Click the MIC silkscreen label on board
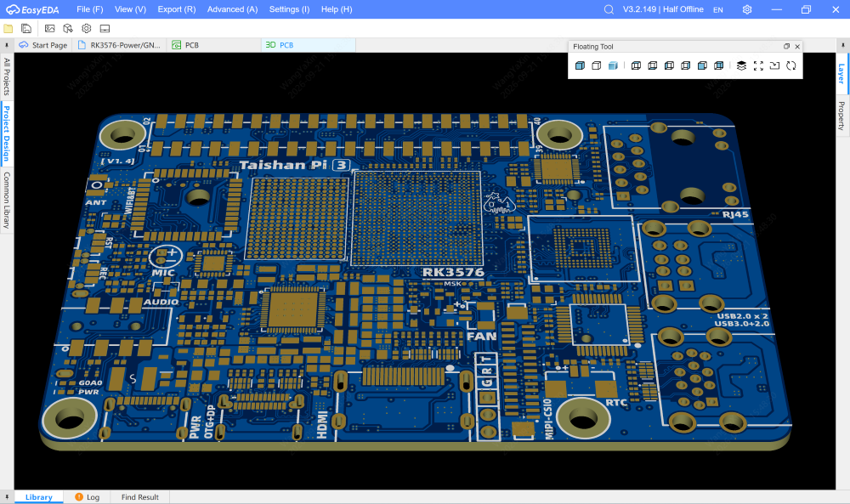This screenshot has height=504, width=850. pos(163,273)
